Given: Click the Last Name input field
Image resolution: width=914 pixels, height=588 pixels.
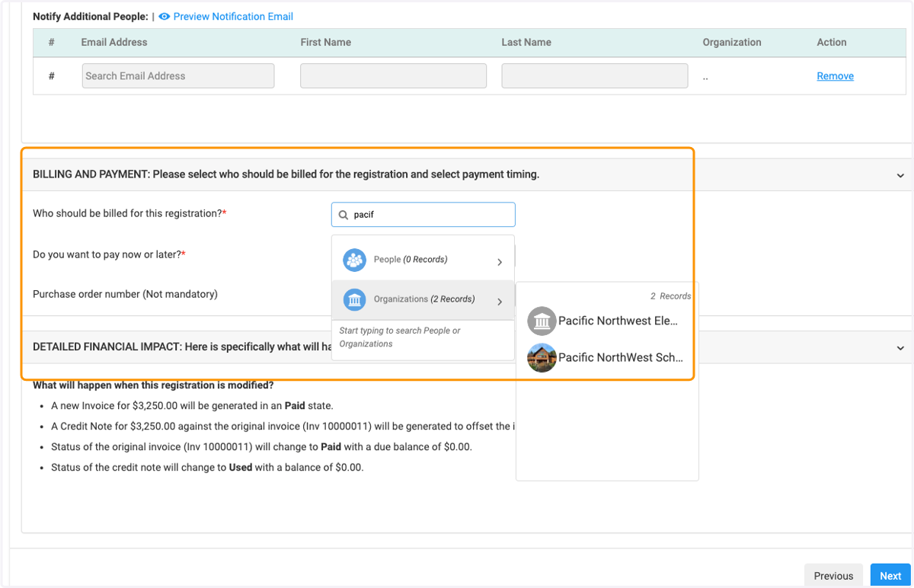Looking at the screenshot, I should 594,76.
